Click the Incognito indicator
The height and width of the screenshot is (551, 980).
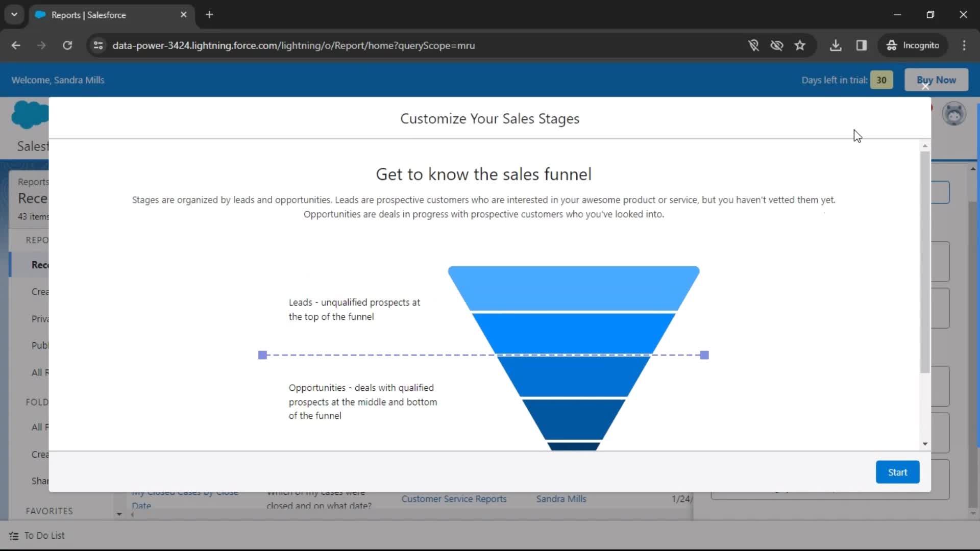913,45
